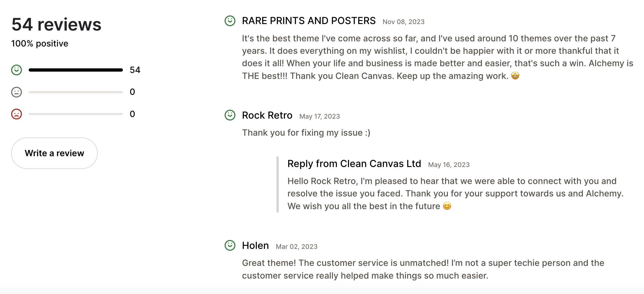Click the green happy face rating icon
Screen dimensions: 644x294
tap(16, 70)
